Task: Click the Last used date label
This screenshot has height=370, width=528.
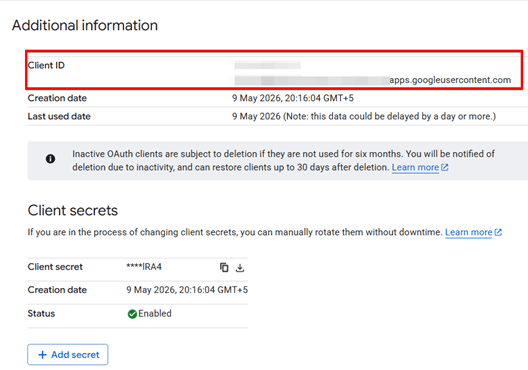Action: pos(59,116)
